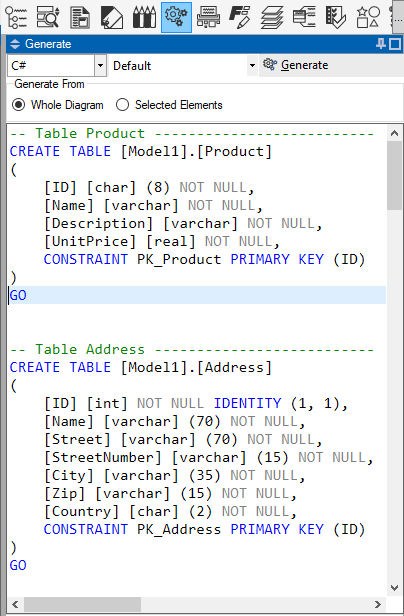Click the search list magnifier icon
Viewport: 404px width, 616px height.
pos(48,18)
